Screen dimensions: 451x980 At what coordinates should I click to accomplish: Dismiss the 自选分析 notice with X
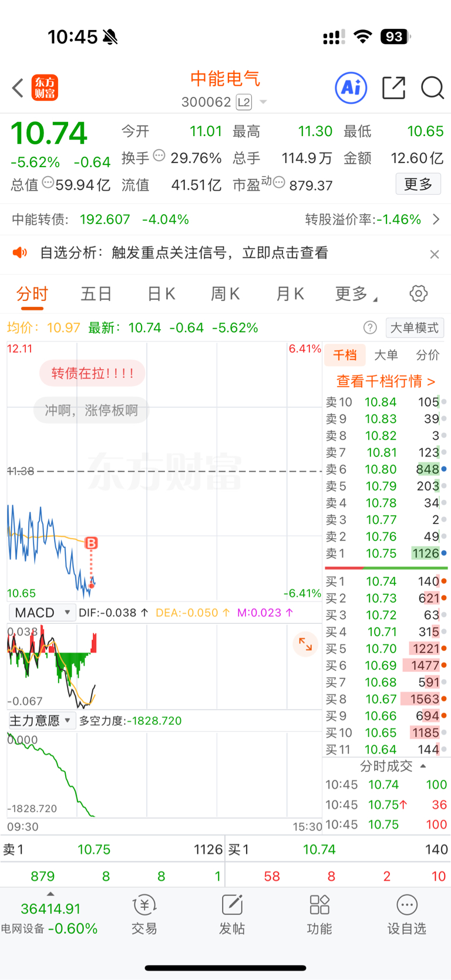point(435,254)
